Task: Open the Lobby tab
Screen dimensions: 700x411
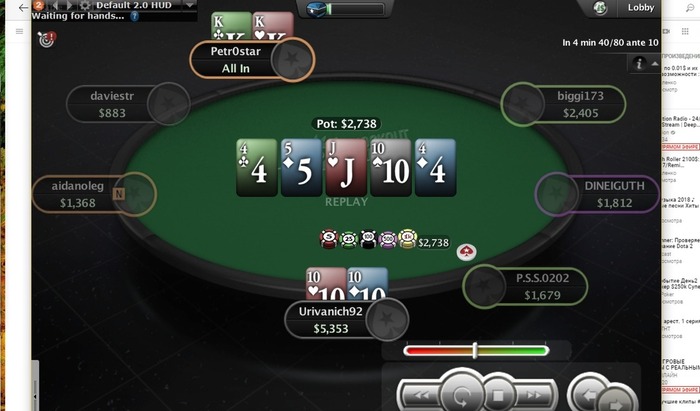Action: 641,8
